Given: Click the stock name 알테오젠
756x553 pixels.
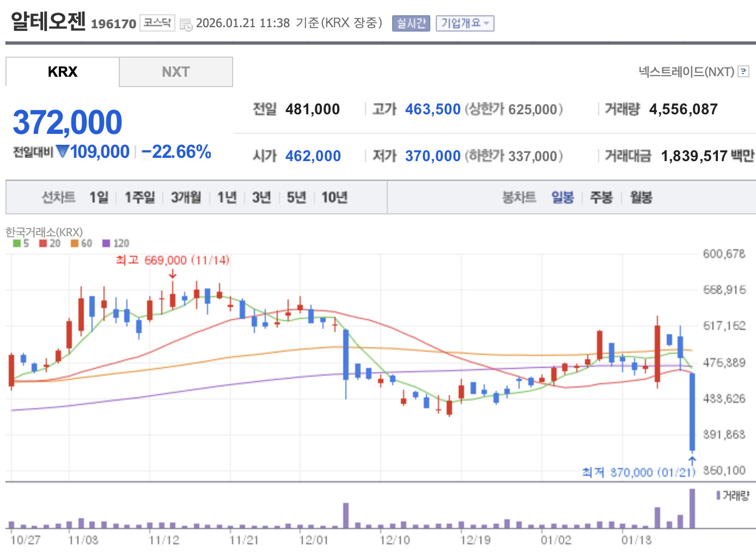Looking at the screenshot, I should [48, 21].
